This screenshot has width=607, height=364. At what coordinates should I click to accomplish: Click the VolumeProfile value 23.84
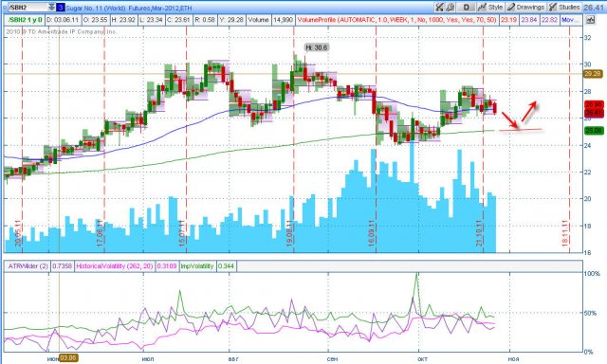(x=529, y=20)
